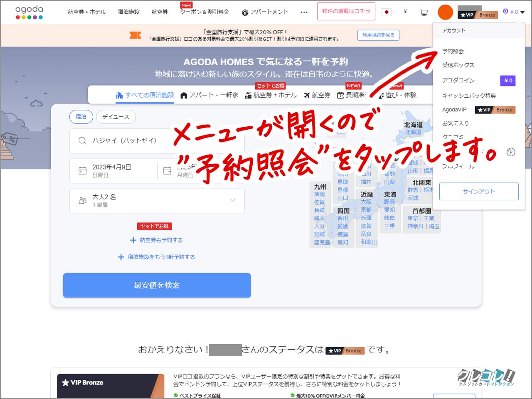Select the 航空券+ホテル search tab
Image resolution: width=532 pixels, height=399 pixels.
click(271, 95)
